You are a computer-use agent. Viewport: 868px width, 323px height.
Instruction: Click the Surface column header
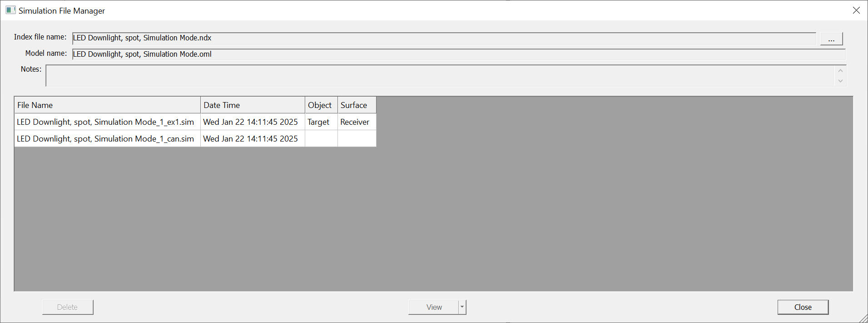point(357,105)
